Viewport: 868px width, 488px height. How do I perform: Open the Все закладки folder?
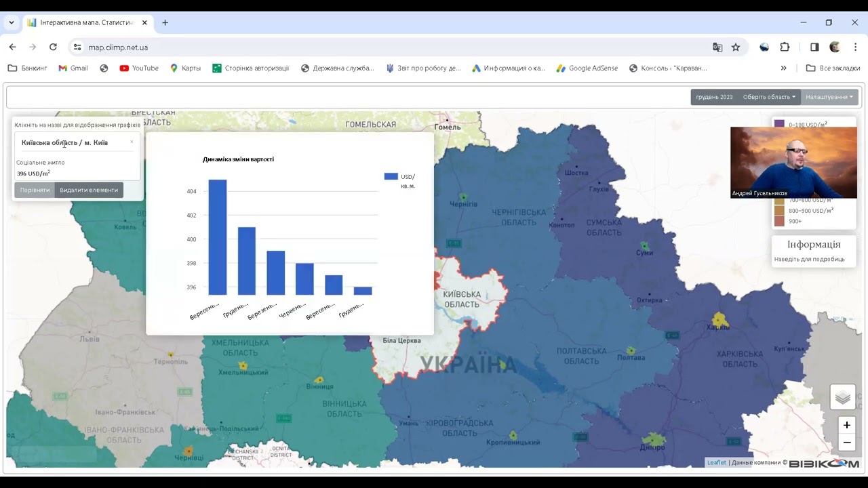(833, 68)
